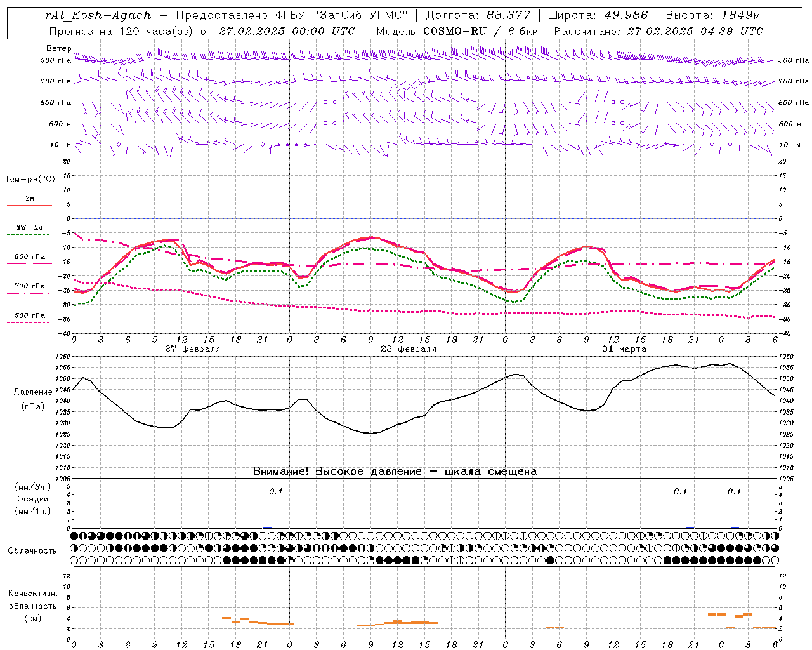The height and width of the screenshot is (650, 812).
Task: Click the (мм/3ч.) precipitation unit label
Action: (33, 487)
